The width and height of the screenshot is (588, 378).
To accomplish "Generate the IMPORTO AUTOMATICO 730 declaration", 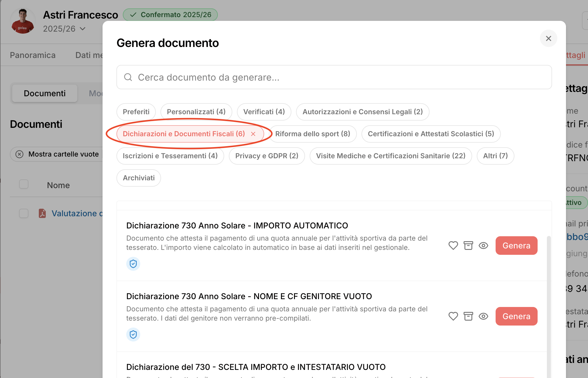I will pos(516,246).
